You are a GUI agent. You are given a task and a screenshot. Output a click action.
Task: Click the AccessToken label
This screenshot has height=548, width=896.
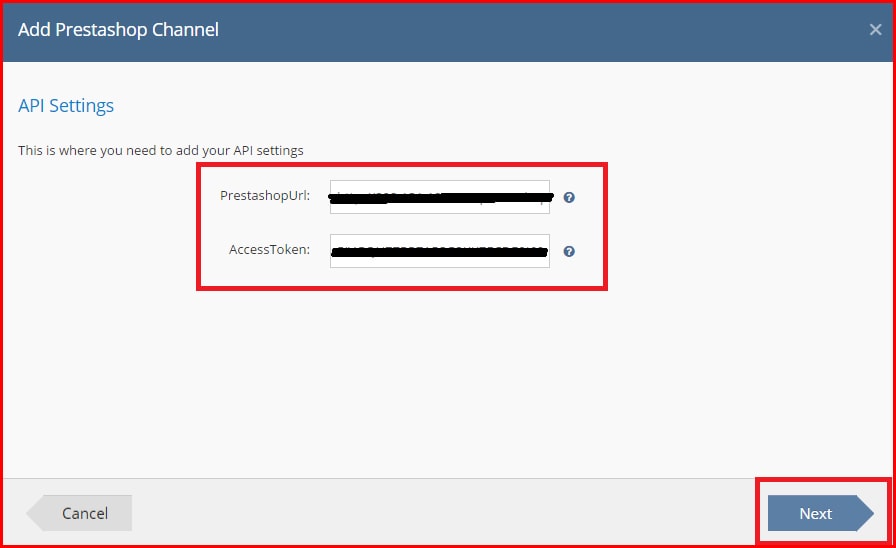point(270,250)
